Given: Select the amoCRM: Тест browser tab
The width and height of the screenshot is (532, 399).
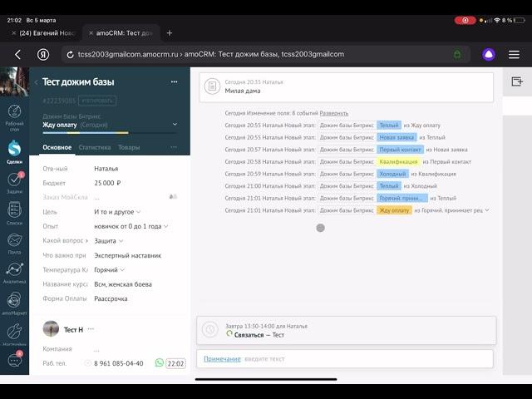Looking at the screenshot, I should point(124,33).
